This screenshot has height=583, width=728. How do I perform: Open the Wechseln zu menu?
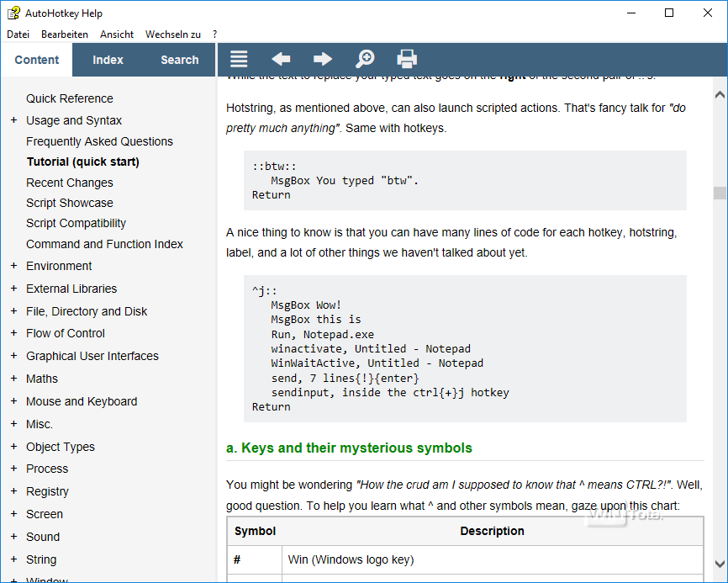172,34
